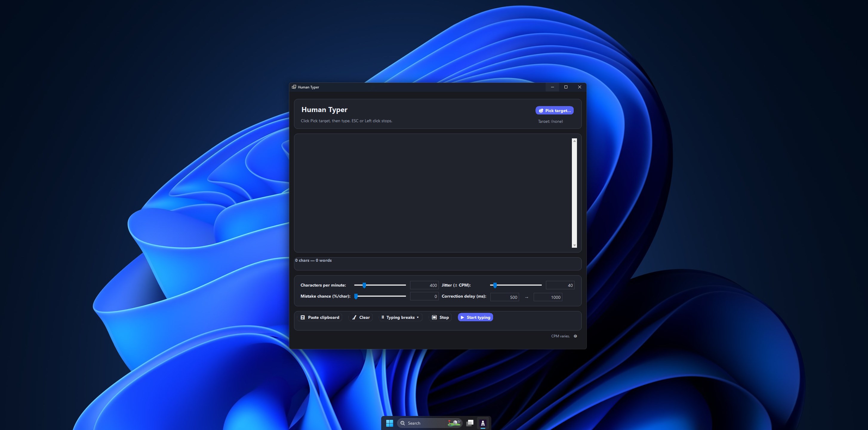Open the CPM varies info icon
The width and height of the screenshot is (868, 430).
(575, 336)
